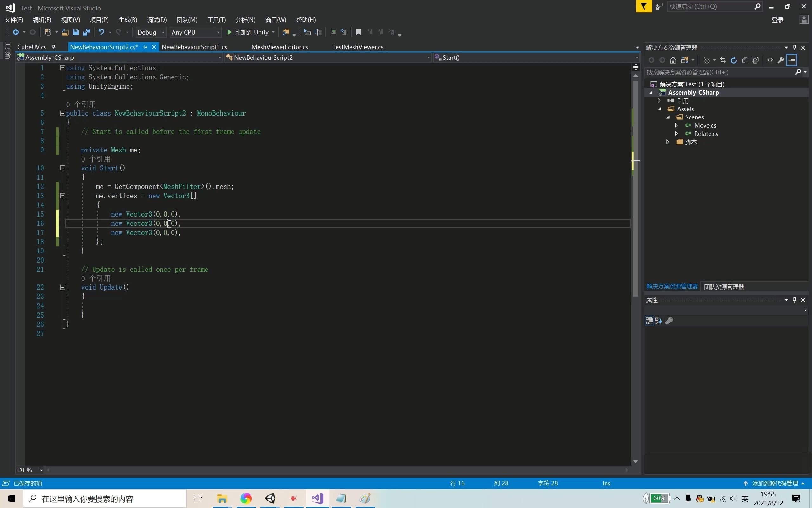Undo the last edit

click(101, 32)
